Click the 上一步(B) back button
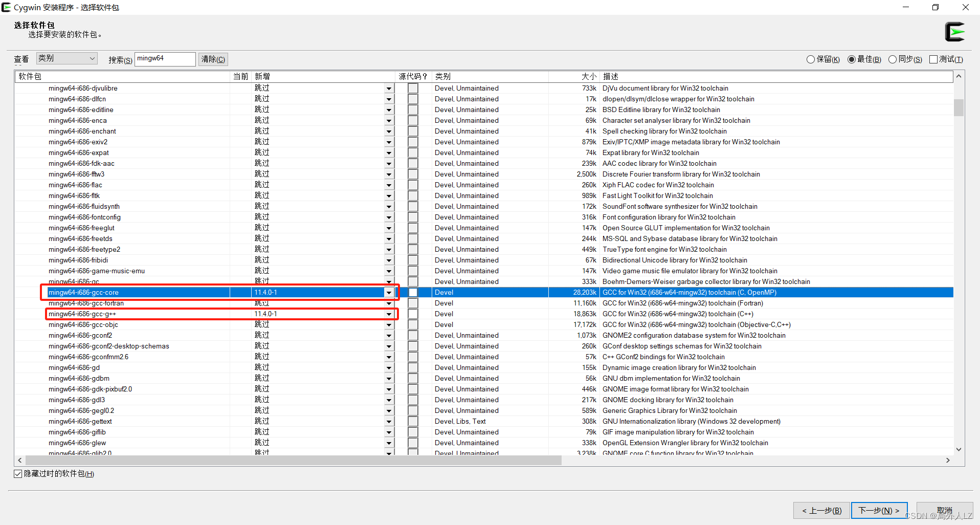This screenshot has width=980, height=525. point(821,511)
